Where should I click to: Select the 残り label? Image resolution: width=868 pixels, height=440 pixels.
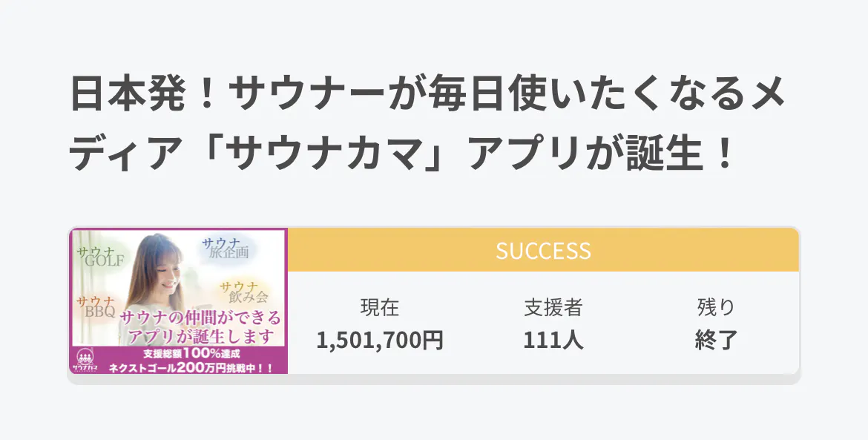pyautogui.click(x=716, y=307)
